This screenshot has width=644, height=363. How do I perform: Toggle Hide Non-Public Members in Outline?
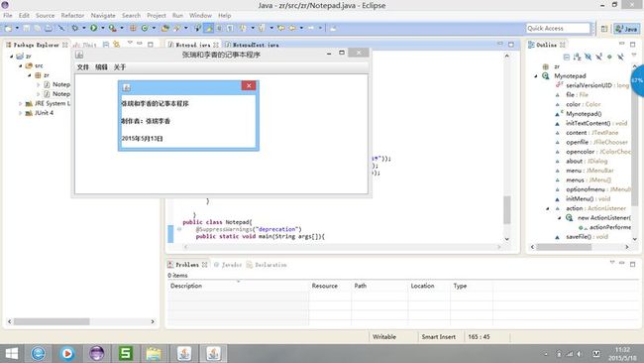coord(609,57)
